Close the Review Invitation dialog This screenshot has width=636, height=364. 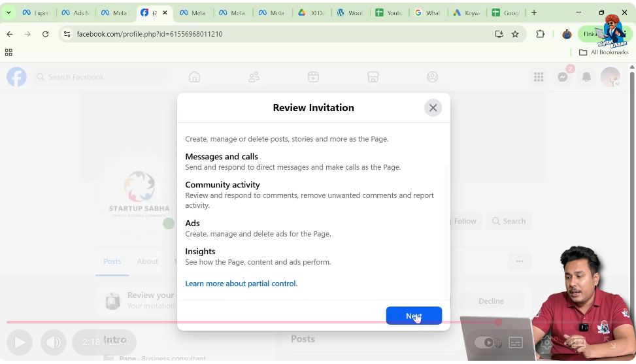[433, 108]
